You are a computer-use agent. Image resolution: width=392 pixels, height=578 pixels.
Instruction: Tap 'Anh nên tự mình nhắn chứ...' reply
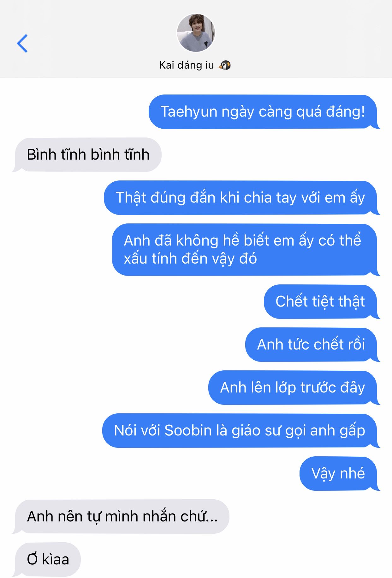pyautogui.click(x=121, y=516)
